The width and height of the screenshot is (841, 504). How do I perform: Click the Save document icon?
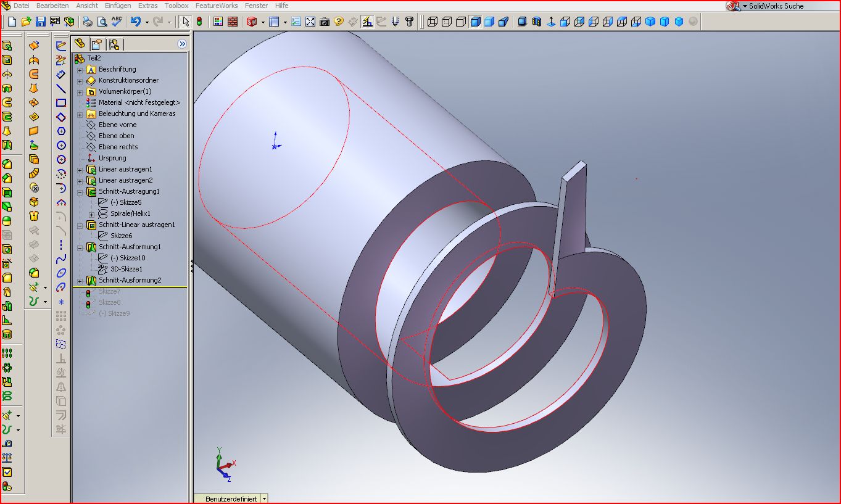40,22
